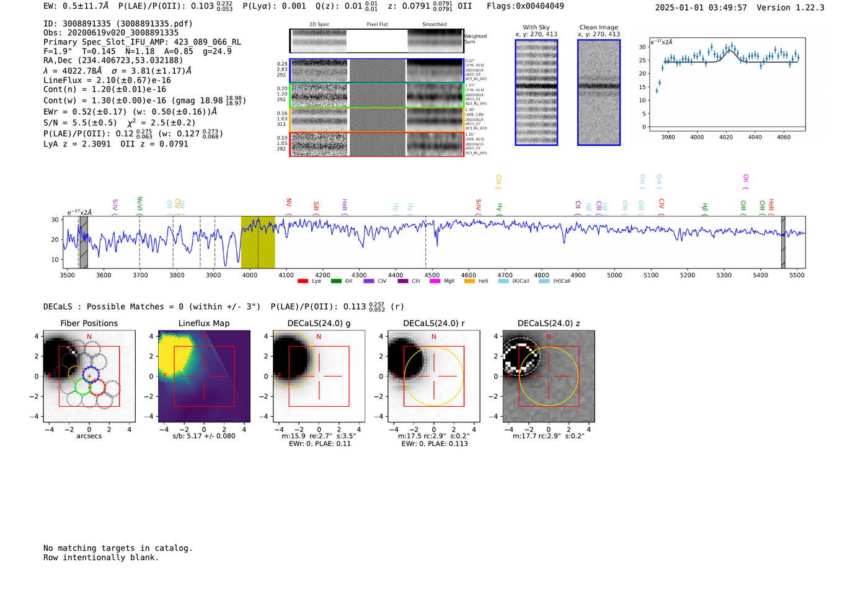This screenshot has height=591, width=868.
Task: Click the Primary Spec_Slot_IFU_AMP line
Action: 143,42
